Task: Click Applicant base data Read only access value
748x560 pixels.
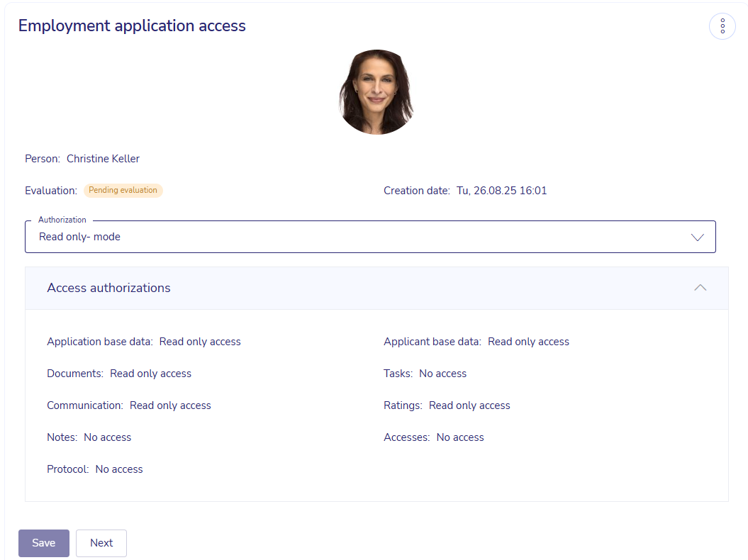Action: coord(528,342)
